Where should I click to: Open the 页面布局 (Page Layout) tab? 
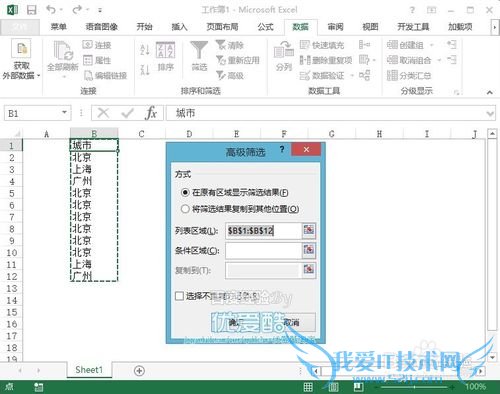tap(222, 27)
